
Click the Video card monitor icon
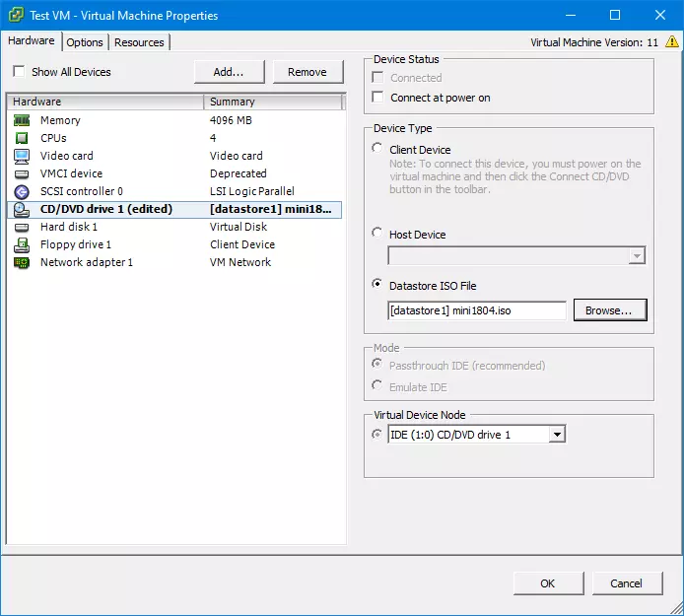[22, 156]
